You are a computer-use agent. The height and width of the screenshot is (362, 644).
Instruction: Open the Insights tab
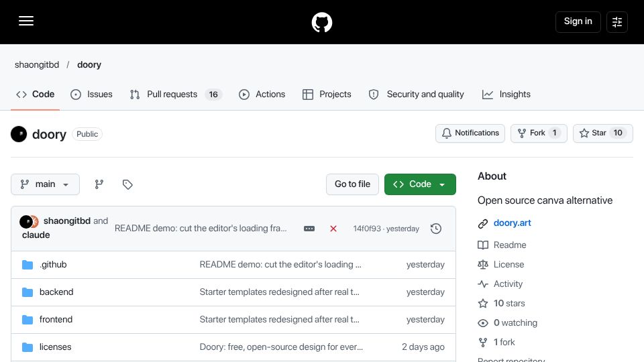506,95
